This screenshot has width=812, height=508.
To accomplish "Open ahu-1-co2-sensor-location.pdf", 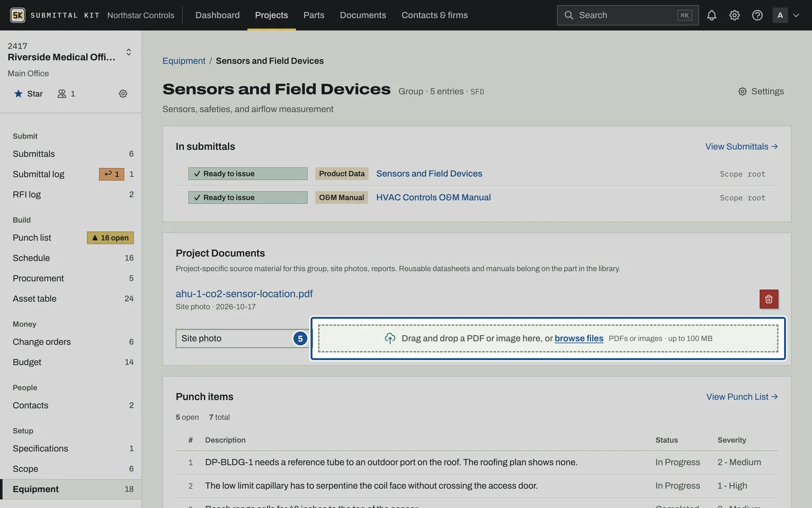I will coord(244,294).
